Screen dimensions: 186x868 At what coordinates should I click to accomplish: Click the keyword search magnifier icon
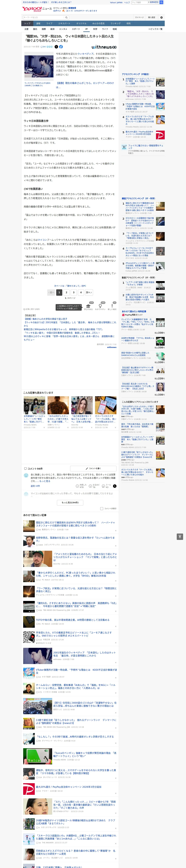[66, 18]
